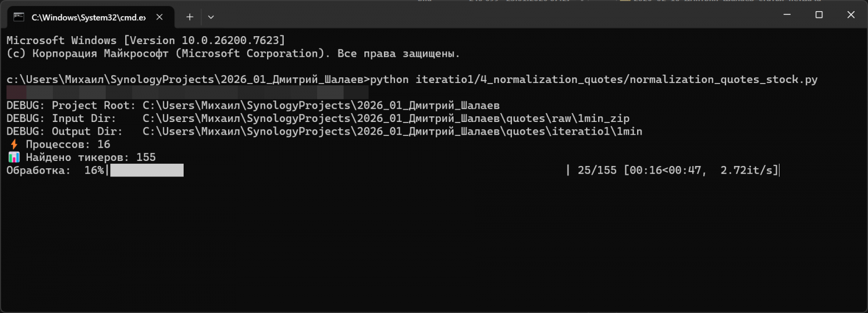Image resolution: width=868 pixels, height=313 pixels.
Task: Select the C:\Windows\System32\cmd.exe tab
Action: tap(88, 17)
